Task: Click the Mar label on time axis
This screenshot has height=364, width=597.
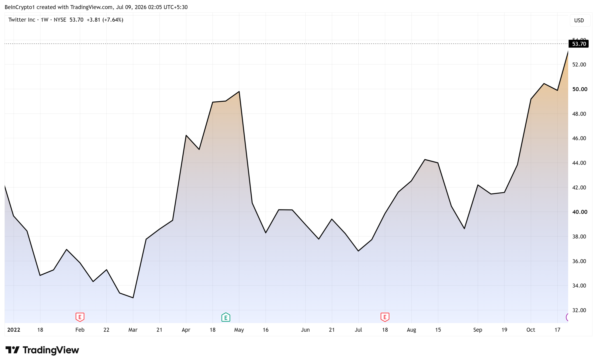Action: tap(133, 330)
